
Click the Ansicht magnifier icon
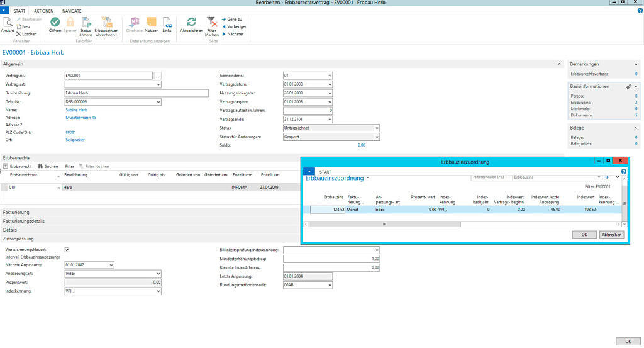click(x=8, y=22)
